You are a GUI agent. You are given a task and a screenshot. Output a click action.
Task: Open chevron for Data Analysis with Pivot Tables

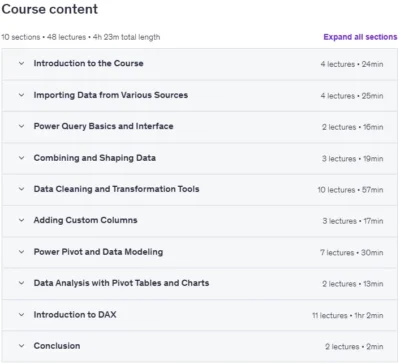(21, 283)
